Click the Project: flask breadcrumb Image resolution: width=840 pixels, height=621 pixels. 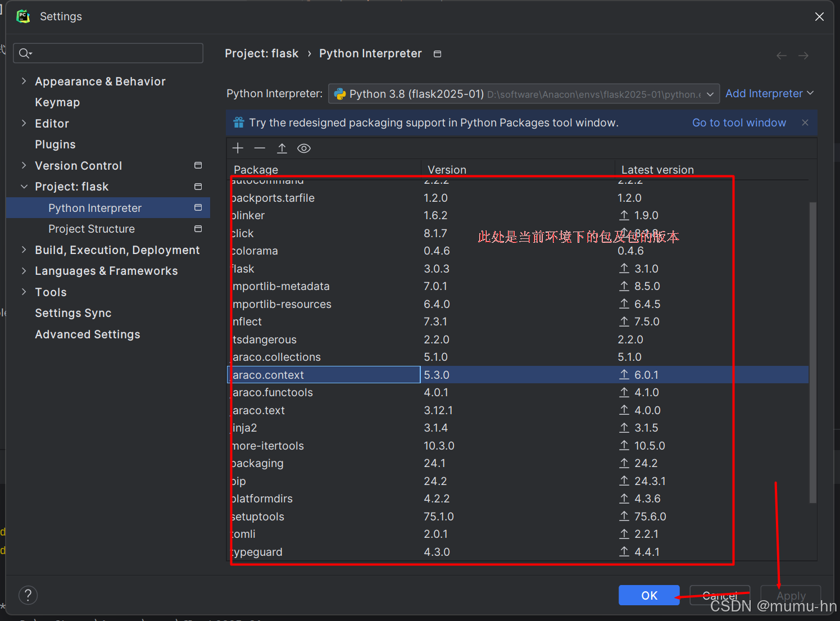point(261,53)
